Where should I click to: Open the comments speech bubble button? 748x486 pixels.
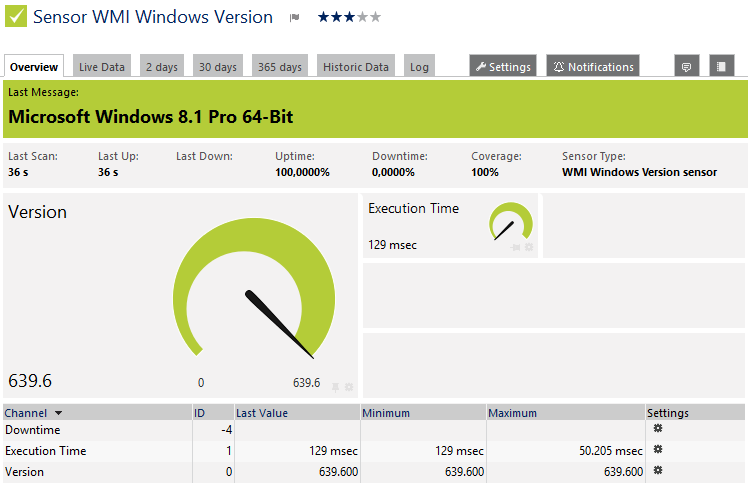[x=686, y=66]
